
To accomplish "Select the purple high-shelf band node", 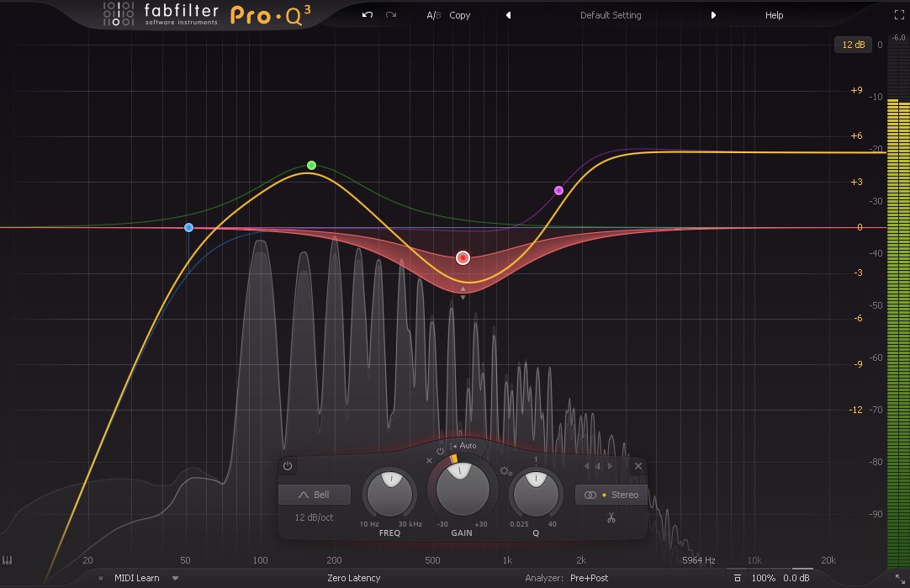I will point(559,190).
